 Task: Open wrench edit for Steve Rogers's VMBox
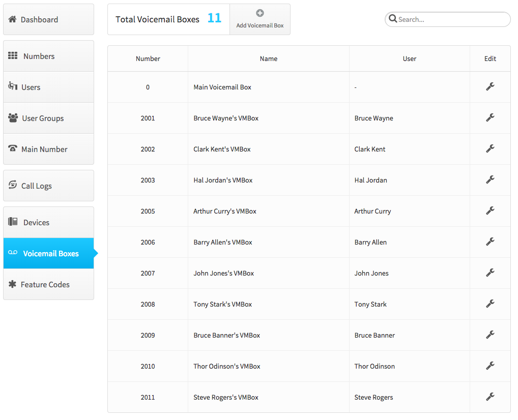[x=490, y=397]
